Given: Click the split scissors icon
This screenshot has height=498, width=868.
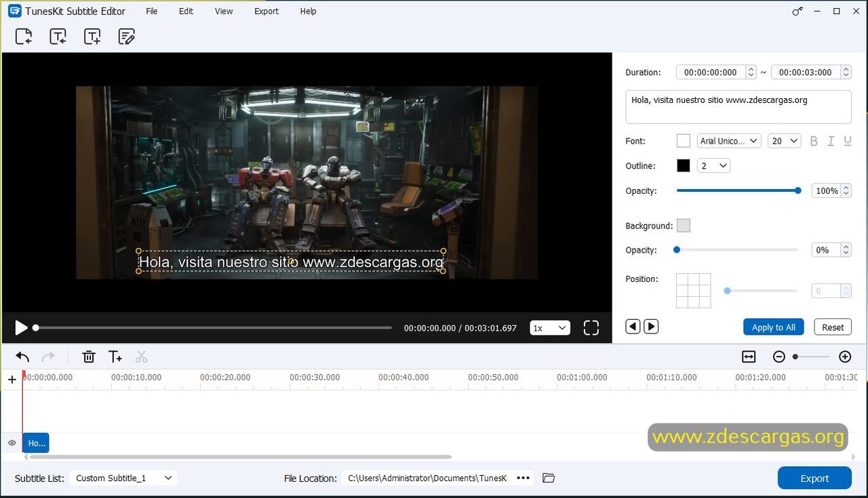Looking at the screenshot, I should tap(141, 356).
